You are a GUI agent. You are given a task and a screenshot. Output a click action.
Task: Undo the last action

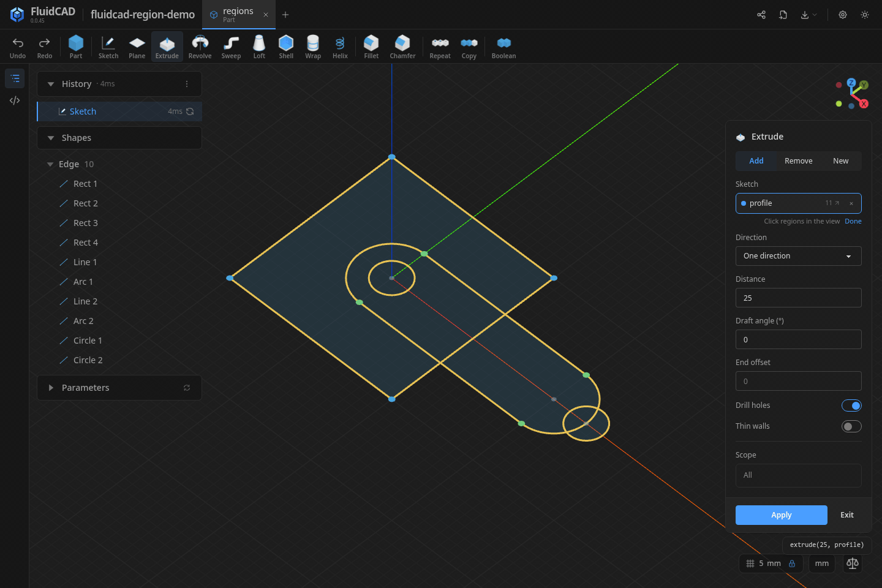(x=18, y=47)
